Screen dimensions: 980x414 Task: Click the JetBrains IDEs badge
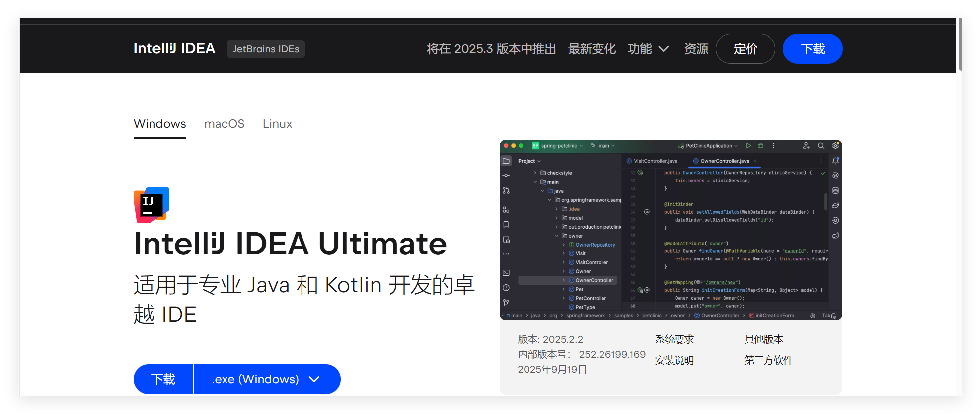266,49
